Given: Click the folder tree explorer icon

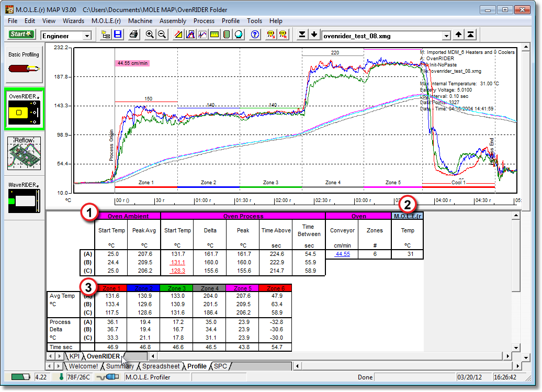Looking at the screenshot, I should [x=106, y=35].
